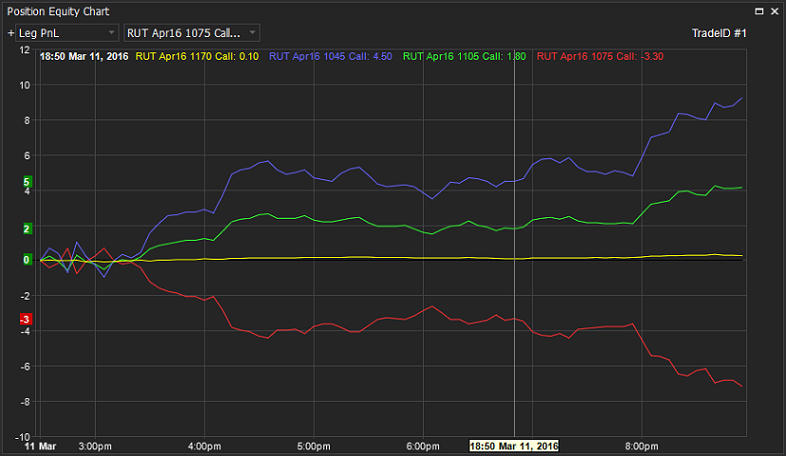Click the 11 Mar date axis label
The width and height of the screenshot is (786, 456).
[40, 446]
